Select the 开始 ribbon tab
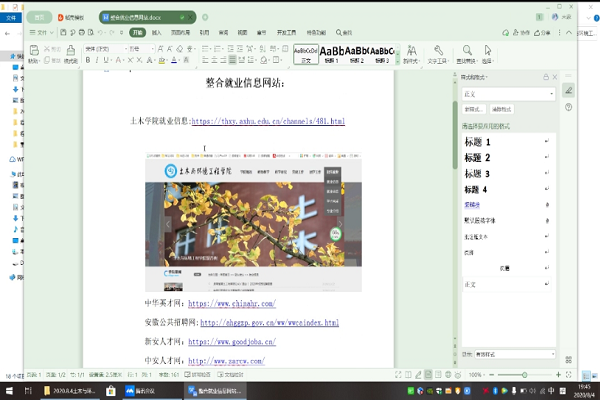Screen dimensions: 600x400 pyautogui.click(x=136, y=33)
